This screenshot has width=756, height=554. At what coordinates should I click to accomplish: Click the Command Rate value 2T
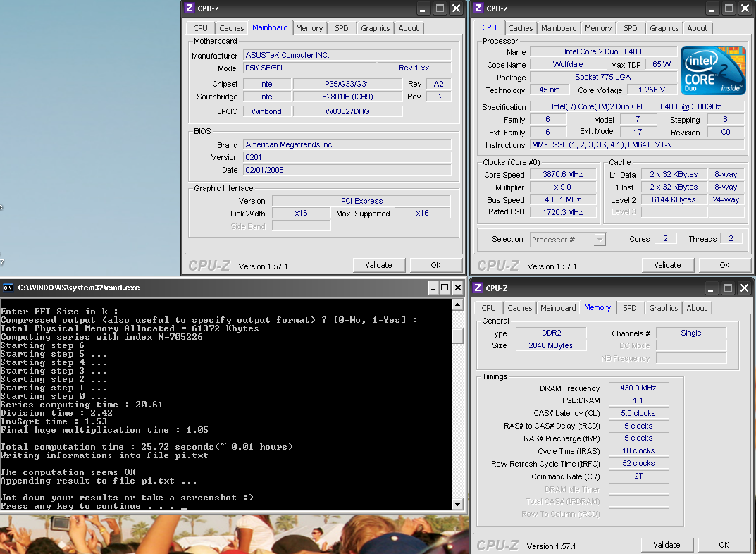click(638, 476)
